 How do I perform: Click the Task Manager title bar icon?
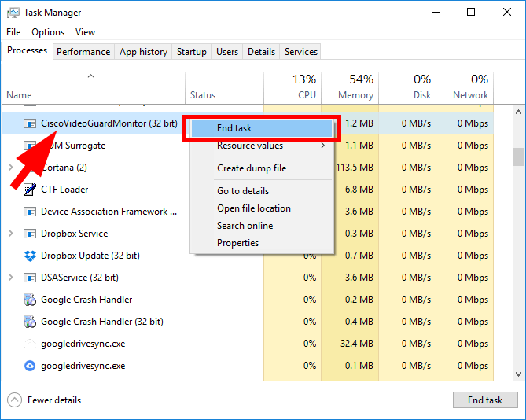point(13,13)
